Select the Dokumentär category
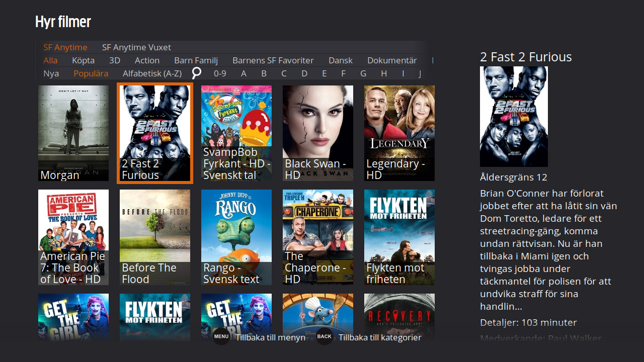Screen dimensions: 644x362 tap(392, 60)
